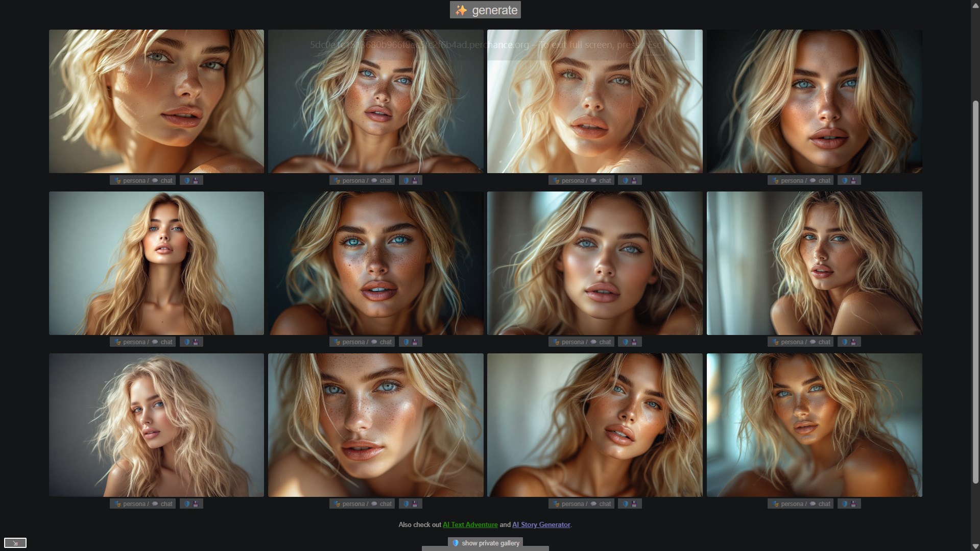Open the first image in the bottom row
The height and width of the screenshot is (551, 980).
156,425
